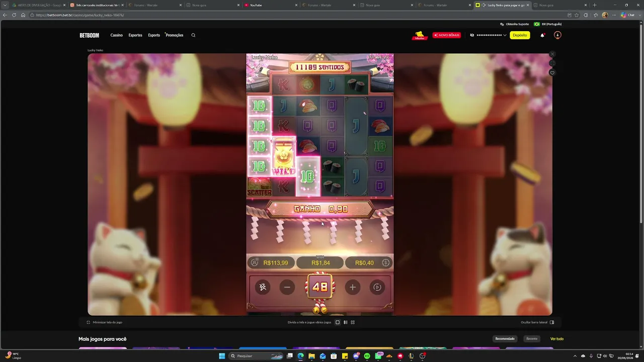Screen dimensions: 644x362
Task: Show hidden system tray icons
Action: pos(575,356)
